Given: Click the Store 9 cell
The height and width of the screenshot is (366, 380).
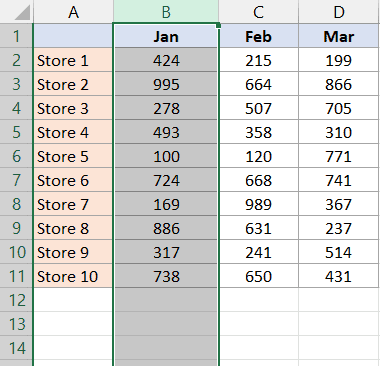Looking at the screenshot, I should (73, 252).
